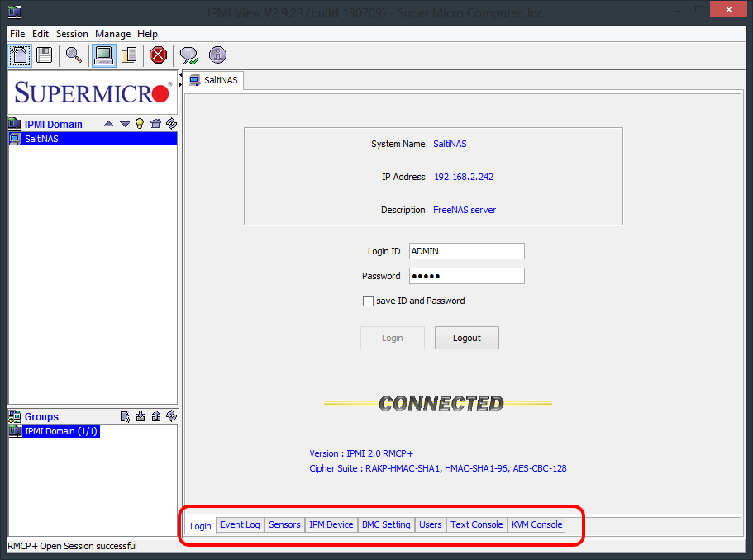This screenshot has width=753, height=560.
Task: Switch to the Text Console tab
Action: (x=476, y=524)
